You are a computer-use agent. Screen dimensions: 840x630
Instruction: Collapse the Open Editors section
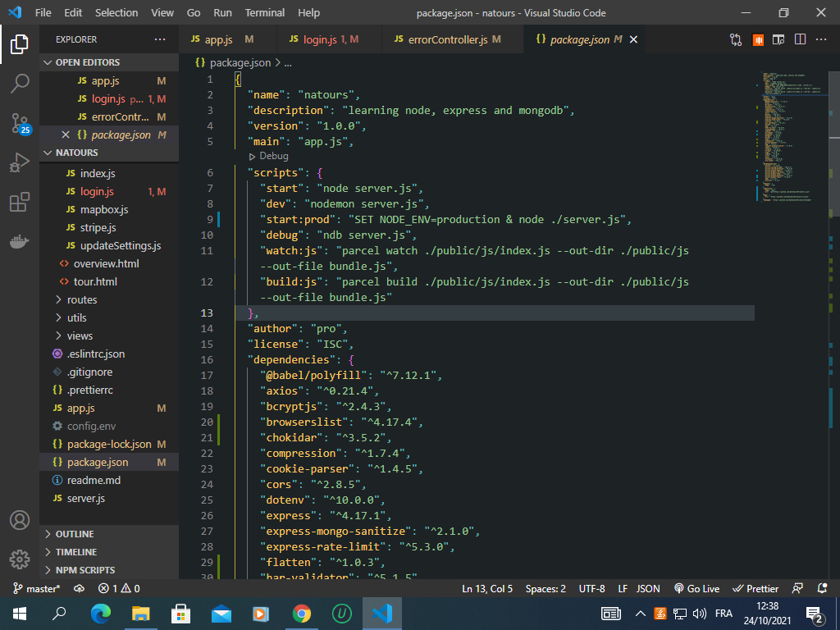(x=109, y=62)
